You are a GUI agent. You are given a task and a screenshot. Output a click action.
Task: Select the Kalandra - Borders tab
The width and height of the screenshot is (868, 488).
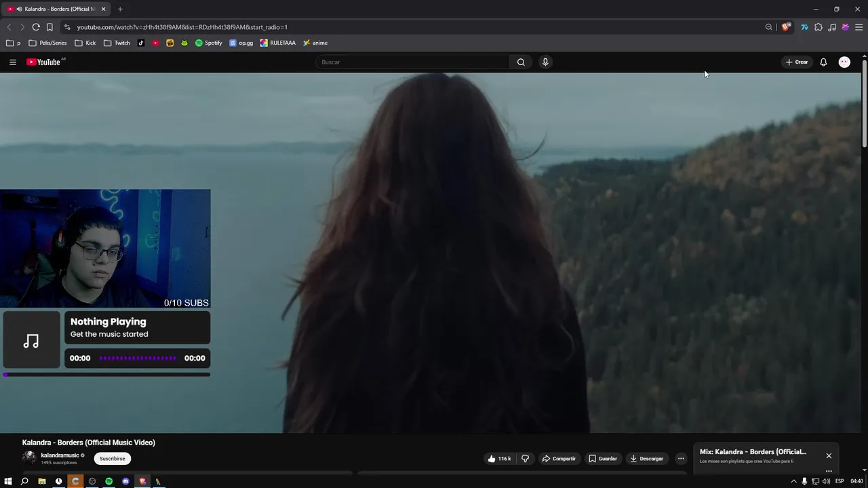tap(56, 9)
